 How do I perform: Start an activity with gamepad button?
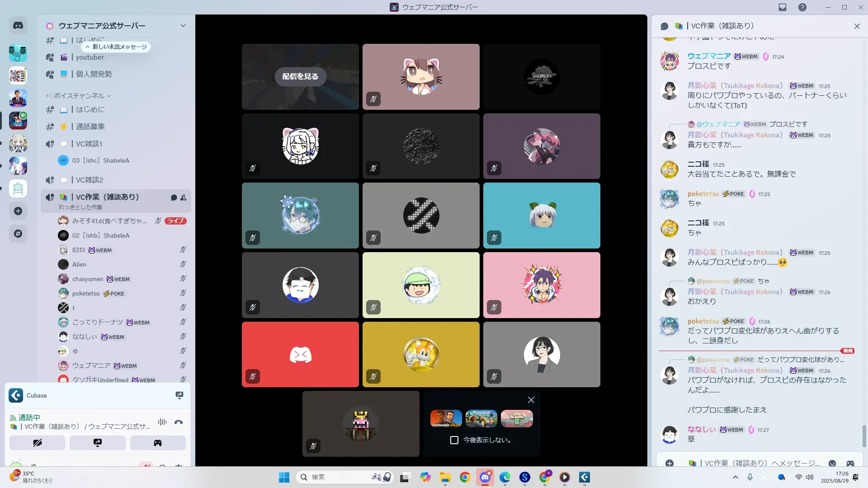pyautogui.click(x=158, y=443)
